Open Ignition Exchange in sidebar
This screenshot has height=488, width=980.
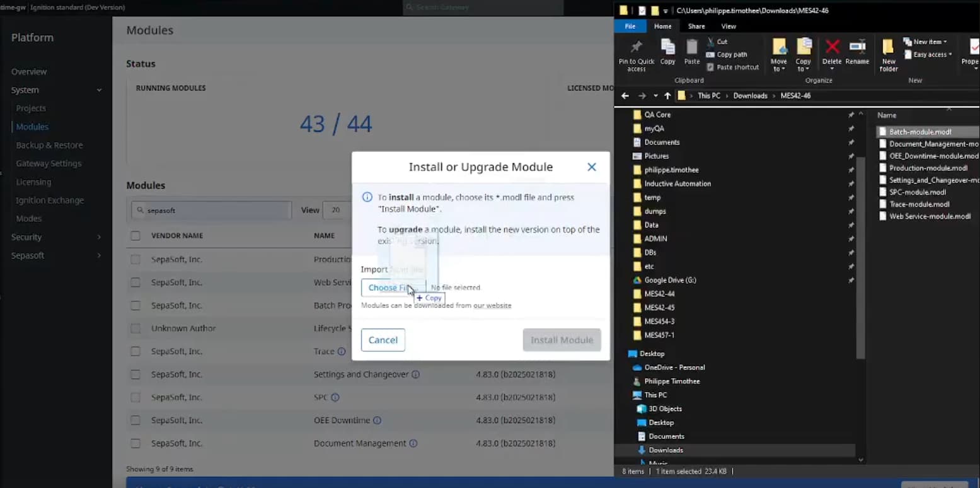(50, 200)
